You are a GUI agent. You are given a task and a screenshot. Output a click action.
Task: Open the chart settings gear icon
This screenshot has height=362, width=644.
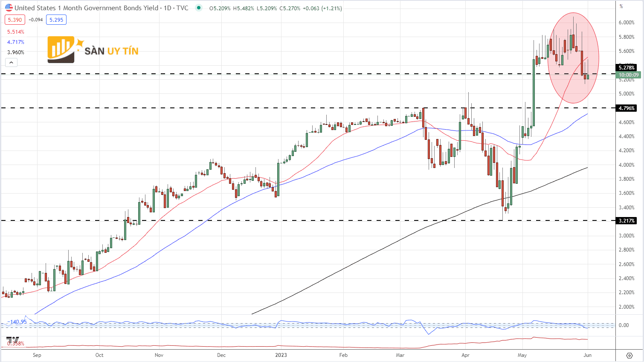pyautogui.click(x=629, y=355)
